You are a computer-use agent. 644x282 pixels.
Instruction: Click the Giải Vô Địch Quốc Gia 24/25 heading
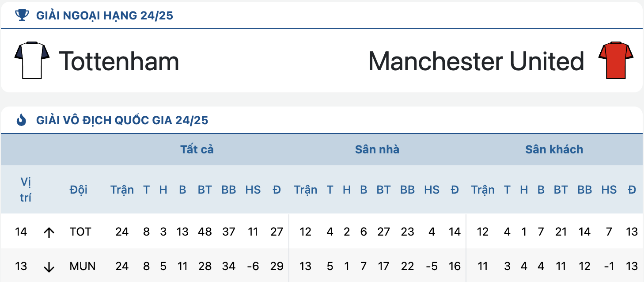[122, 120]
